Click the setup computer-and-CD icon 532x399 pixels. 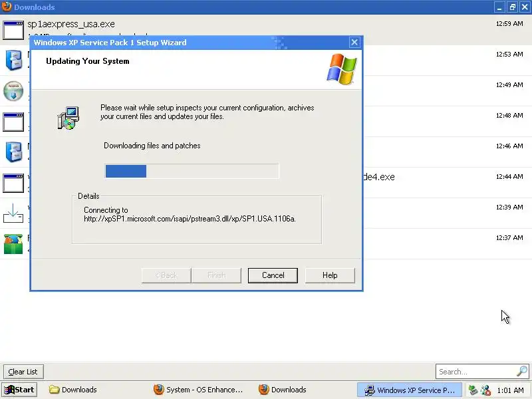click(68, 118)
